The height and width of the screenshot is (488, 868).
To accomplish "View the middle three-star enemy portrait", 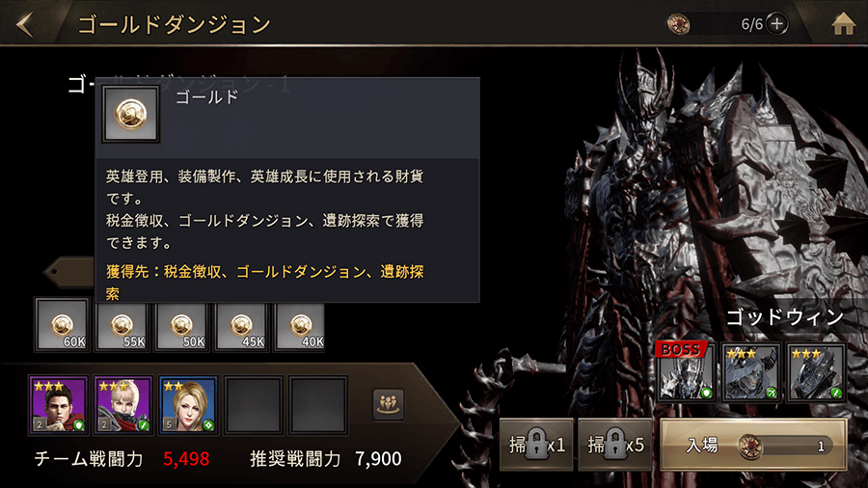I will (751, 372).
